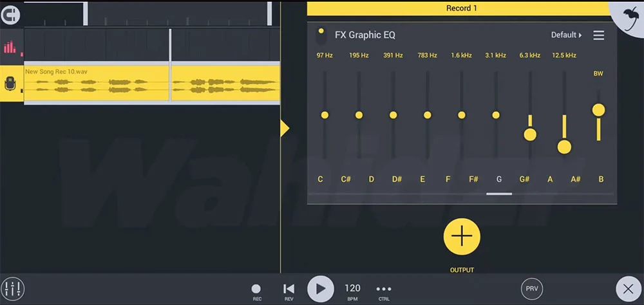Toggle the snap magnet icon
The image size is (644, 305).
10,15
